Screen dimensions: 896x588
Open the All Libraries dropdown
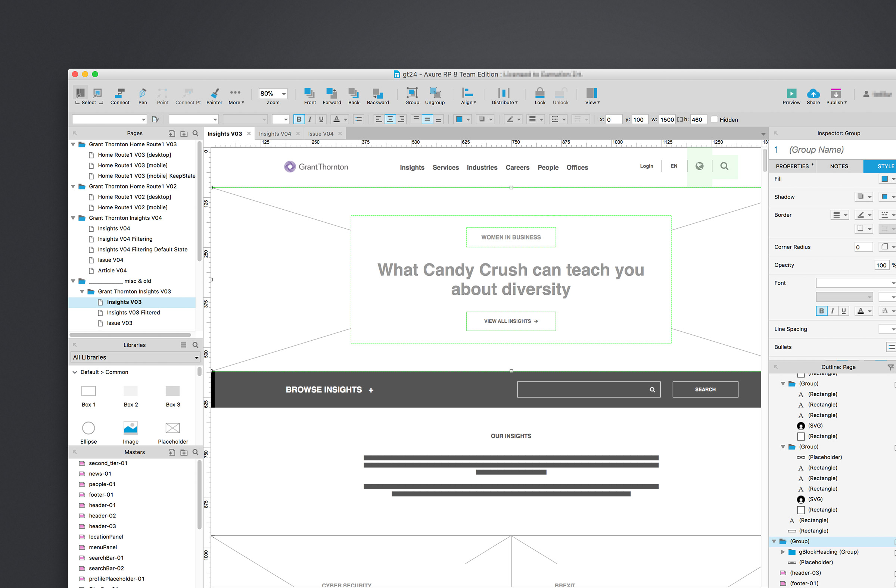135,357
